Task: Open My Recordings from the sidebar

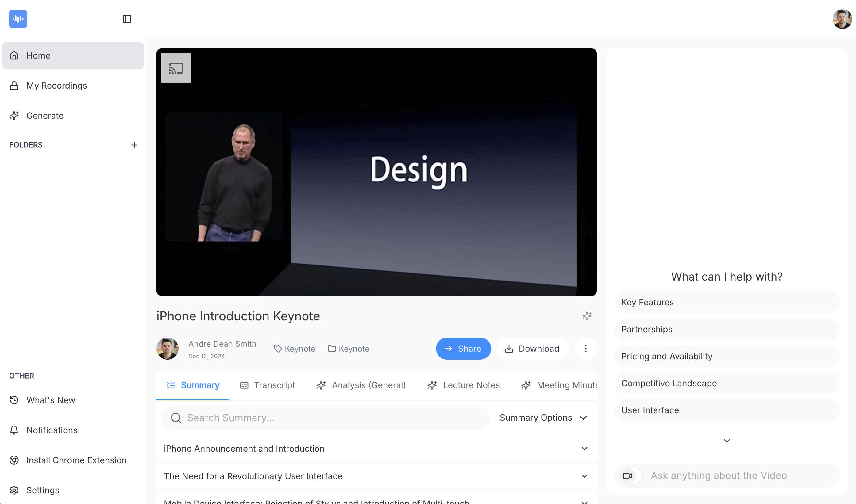Action: [56, 86]
